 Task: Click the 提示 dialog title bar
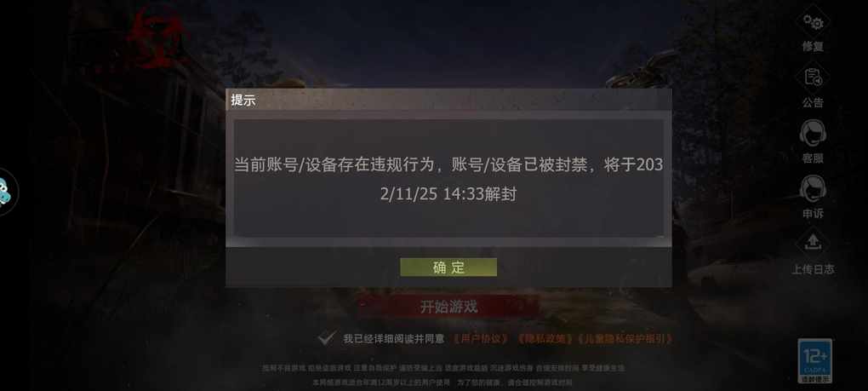[x=448, y=101]
